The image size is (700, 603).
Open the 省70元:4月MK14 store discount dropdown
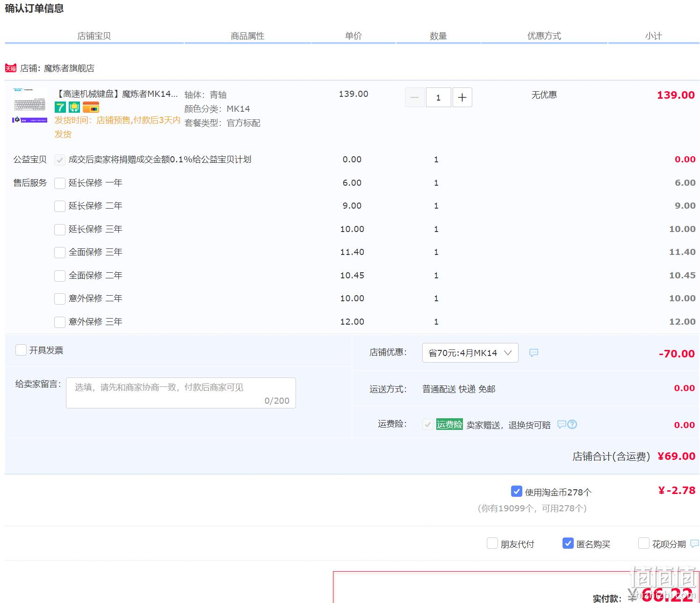[470, 353]
